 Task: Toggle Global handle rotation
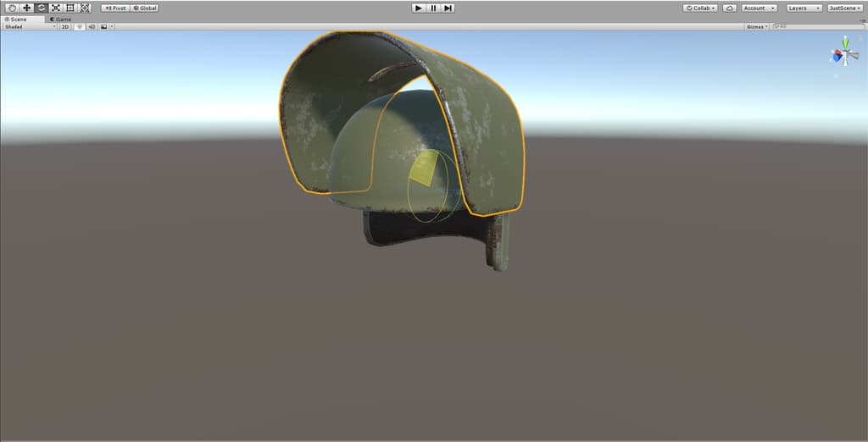(145, 8)
